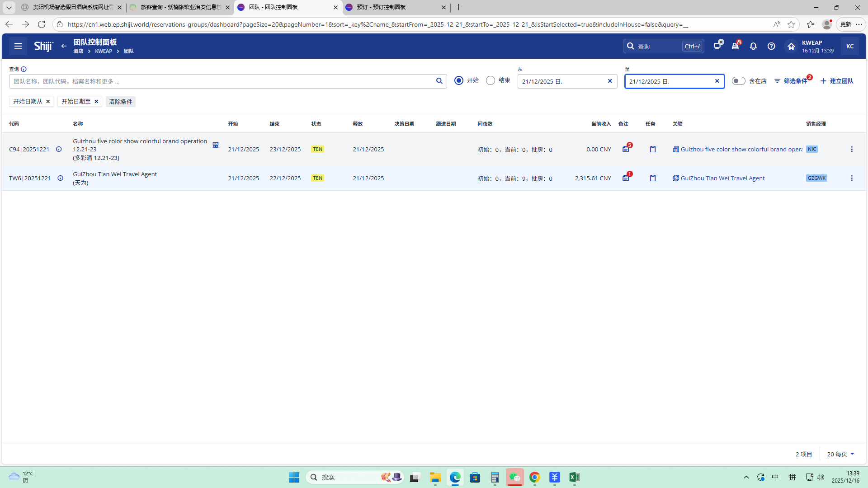Open the help question mark icon
This screenshot has width=868, height=488.
[x=771, y=46]
